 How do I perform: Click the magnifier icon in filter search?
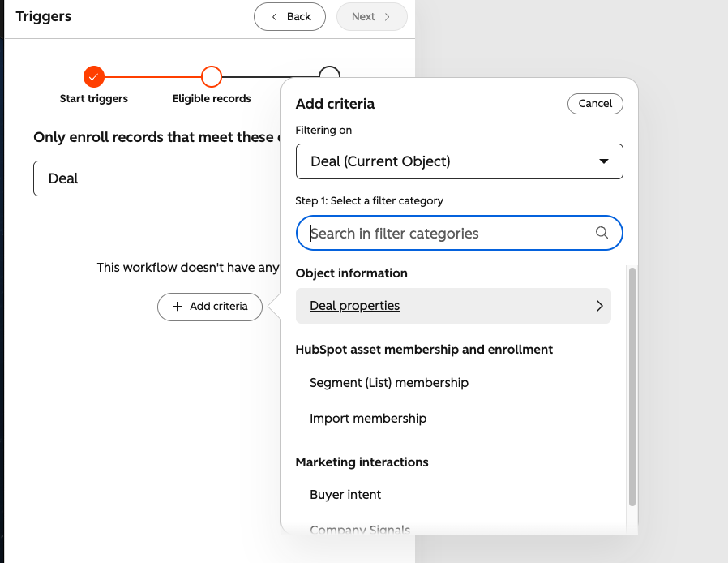point(602,232)
